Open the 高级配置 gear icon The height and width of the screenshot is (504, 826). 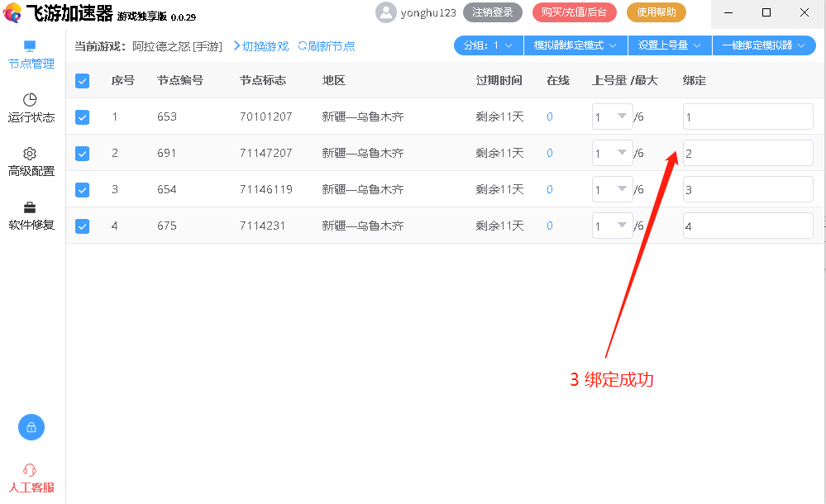[x=30, y=153]
